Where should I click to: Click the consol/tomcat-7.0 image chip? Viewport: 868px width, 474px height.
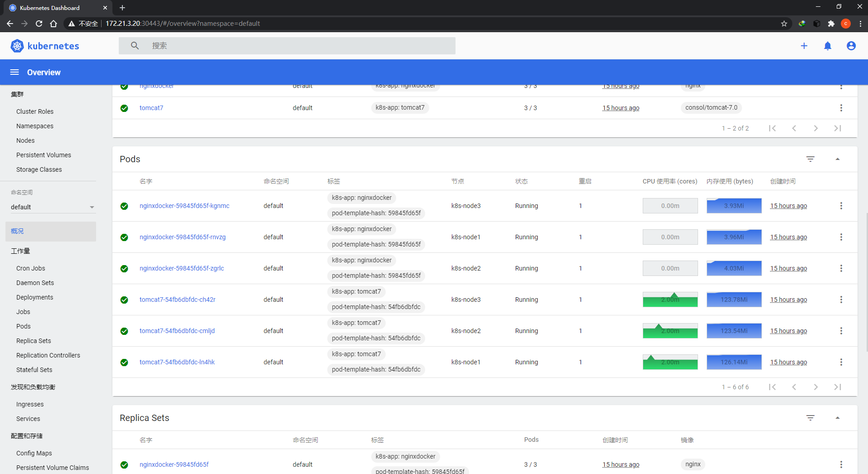[x=711, y=108]
